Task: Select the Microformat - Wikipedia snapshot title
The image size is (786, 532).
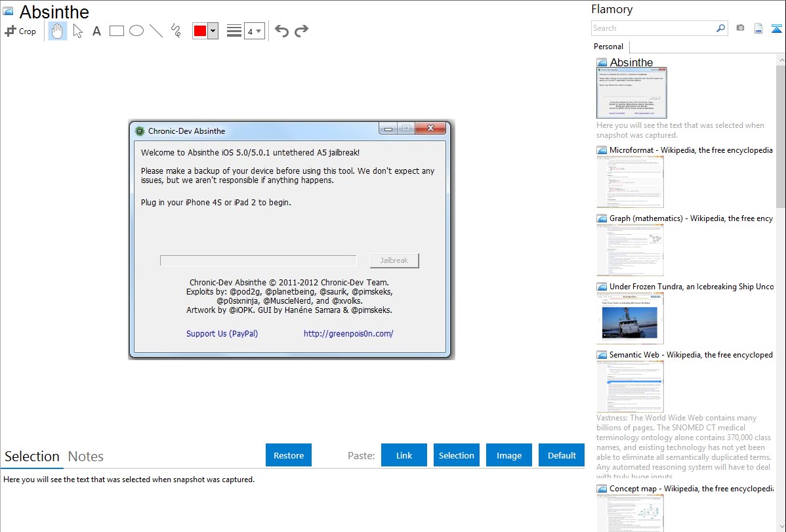Action: (x=691, y=150)
